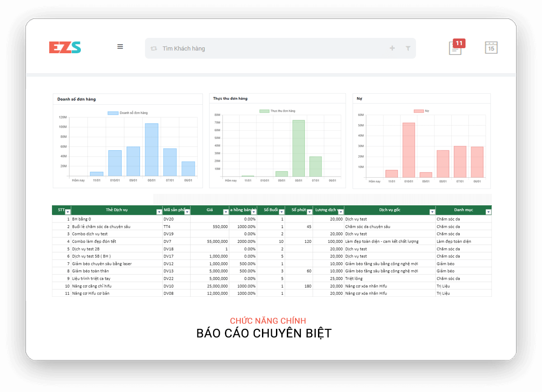Screen dimensions: 542x392
Task: Select the Combo làm đẹp đón tết row
Action: point(272,241)
